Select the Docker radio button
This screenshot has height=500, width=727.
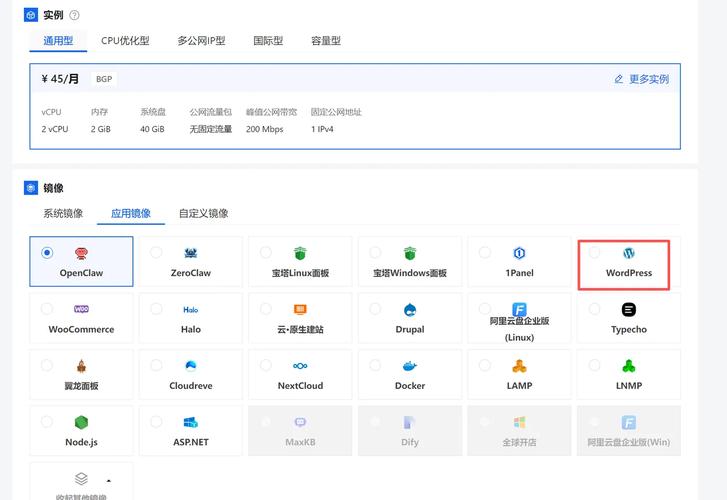point(375,365)
